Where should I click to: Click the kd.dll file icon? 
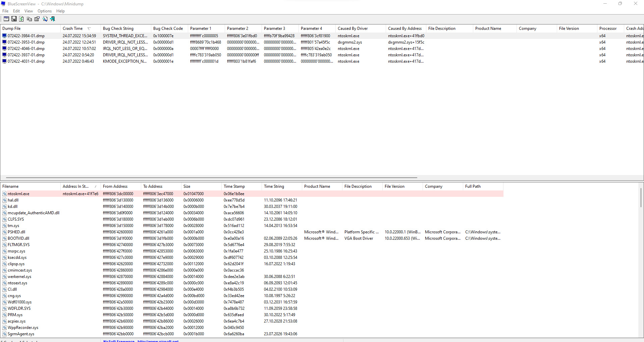4,206
